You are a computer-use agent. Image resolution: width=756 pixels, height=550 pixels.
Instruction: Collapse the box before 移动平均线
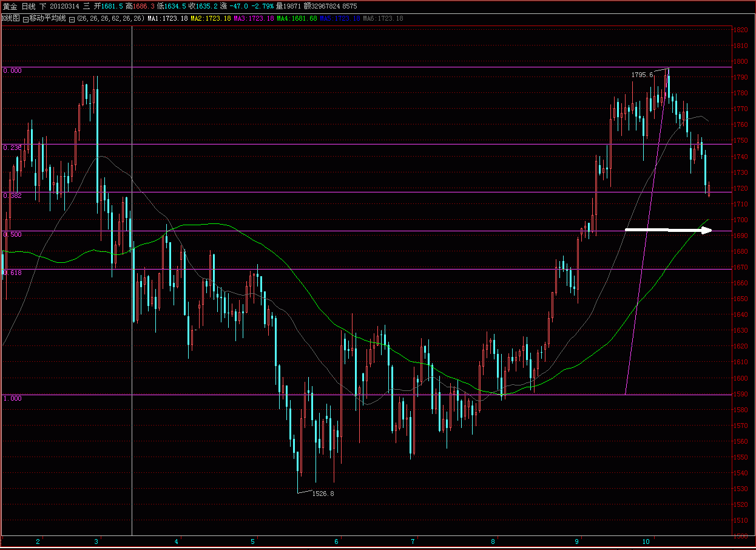point(25,19)
